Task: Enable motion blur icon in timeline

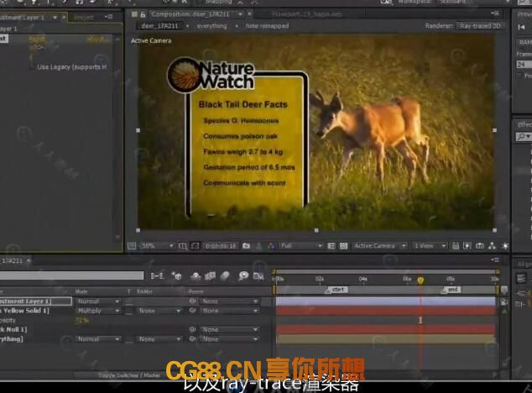Action: [225, 275]
